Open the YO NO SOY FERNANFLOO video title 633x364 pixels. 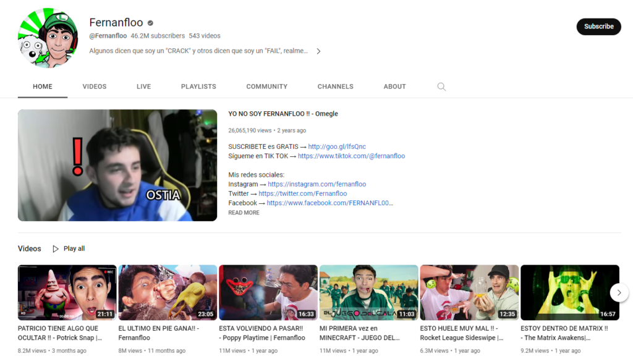[x=283, y=114]
